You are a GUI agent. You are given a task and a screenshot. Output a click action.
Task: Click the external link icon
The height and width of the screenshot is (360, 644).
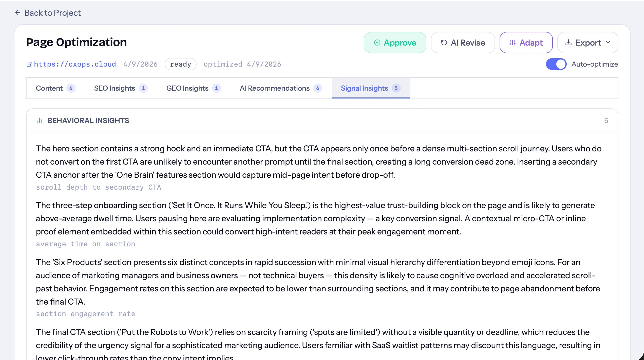pos(29,64)
